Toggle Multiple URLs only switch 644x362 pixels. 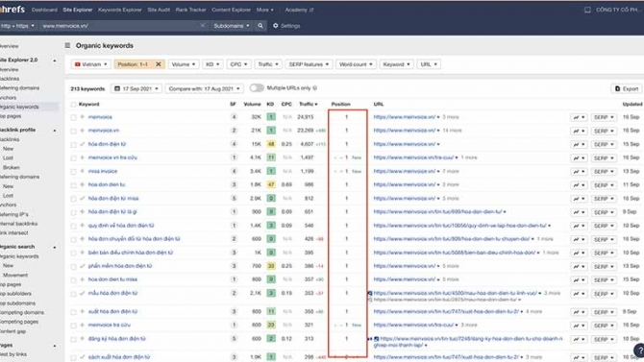tap(257, 87)
